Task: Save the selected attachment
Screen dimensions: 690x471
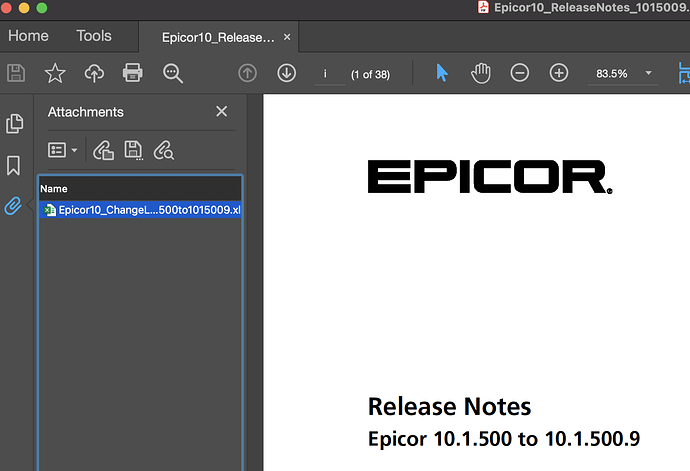Action: click(133, 150)
